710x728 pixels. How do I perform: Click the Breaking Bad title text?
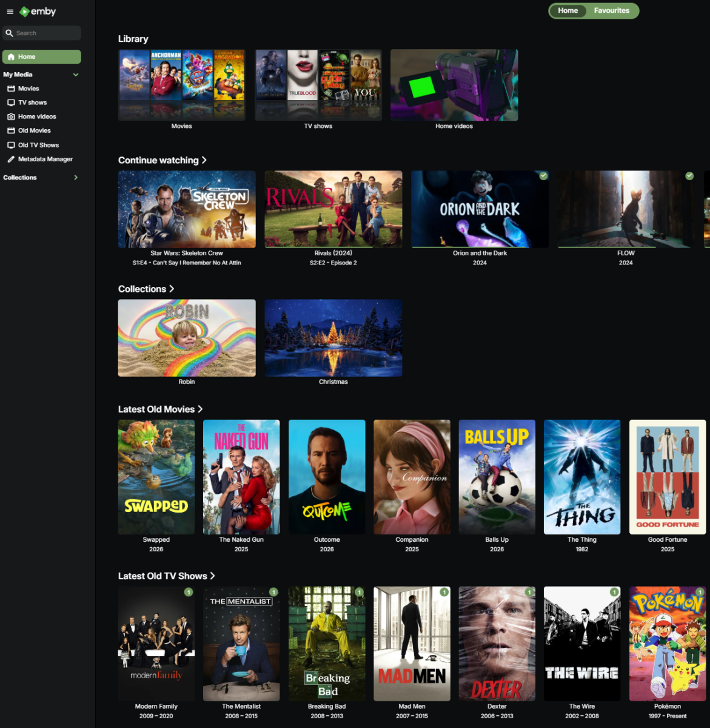[x=327, y=706]
